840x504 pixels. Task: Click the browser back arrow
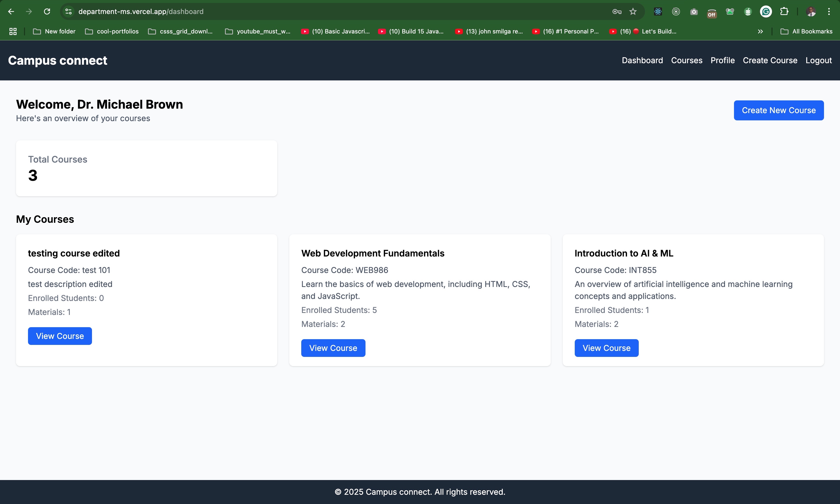pyautogui.click(x=11, y=11)
